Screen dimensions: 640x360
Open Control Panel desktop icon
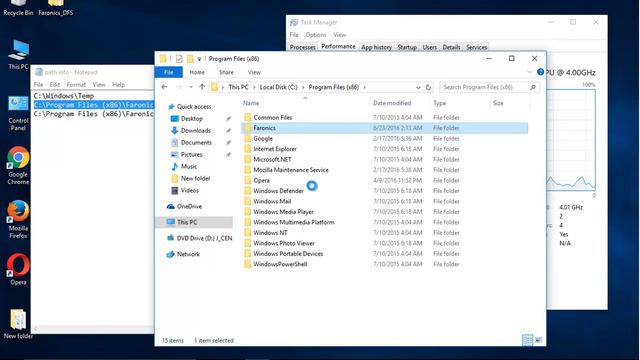pos(18,113)
